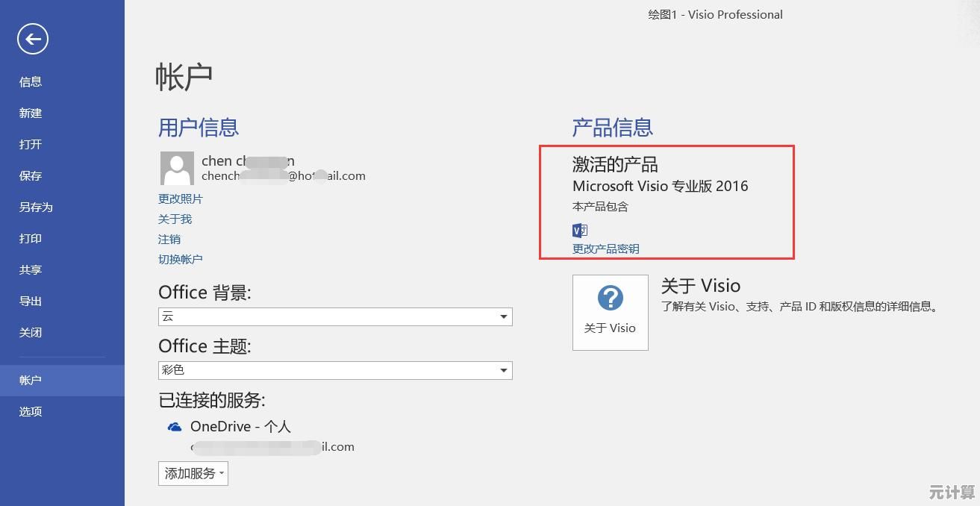
Task: Open the 信息 menu item
Action: [31, 82]
